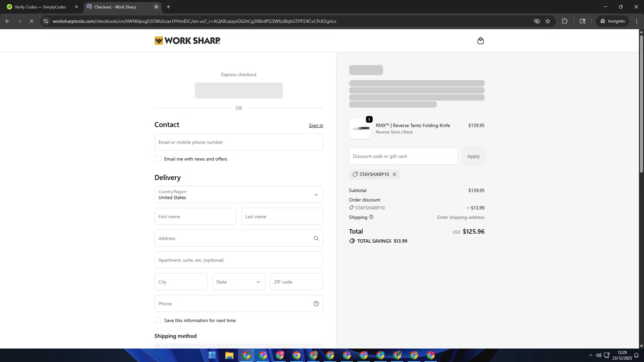The image size is (644, 362).
Task: Check Save this information for next time
Action: (x=158, y=320)
